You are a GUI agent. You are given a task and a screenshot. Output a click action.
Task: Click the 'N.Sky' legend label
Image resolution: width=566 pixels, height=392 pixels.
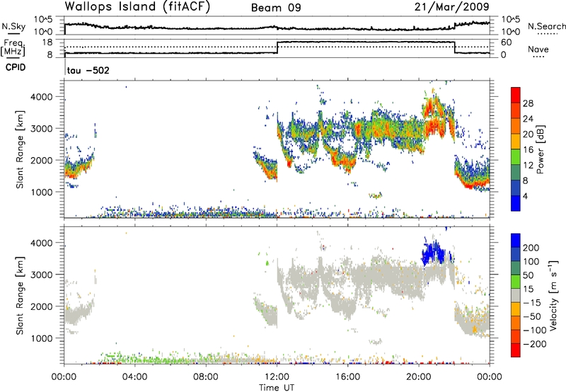[13, 26]
